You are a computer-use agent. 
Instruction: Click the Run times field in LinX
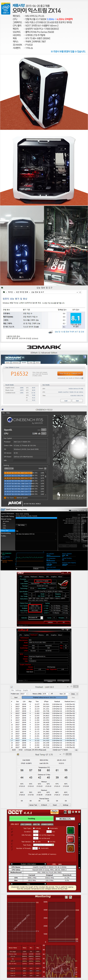(67, 694)
